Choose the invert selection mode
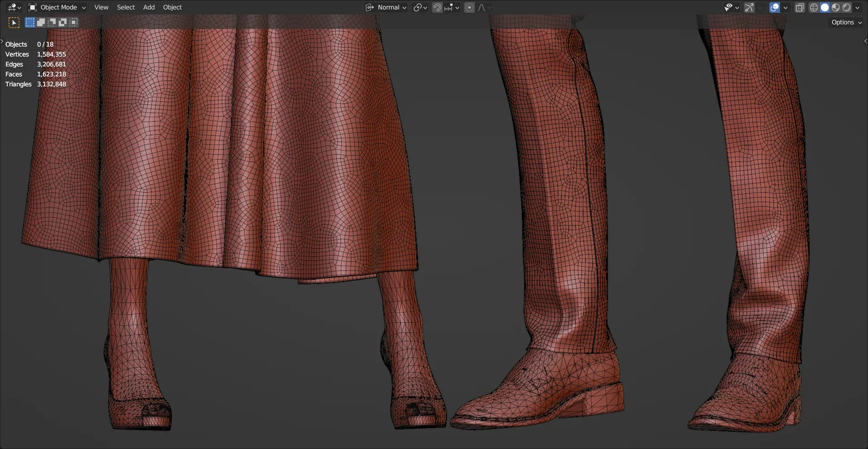 click(62, 23)
